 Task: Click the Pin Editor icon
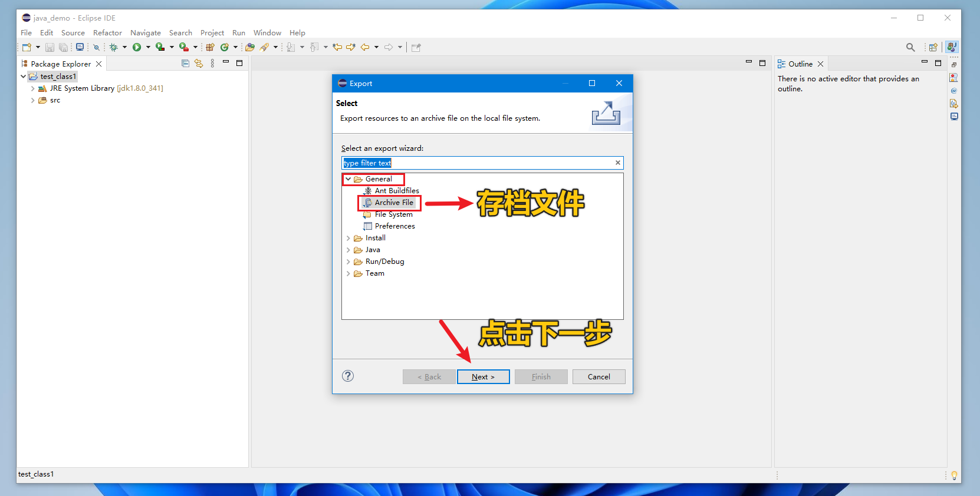point(416,47)
